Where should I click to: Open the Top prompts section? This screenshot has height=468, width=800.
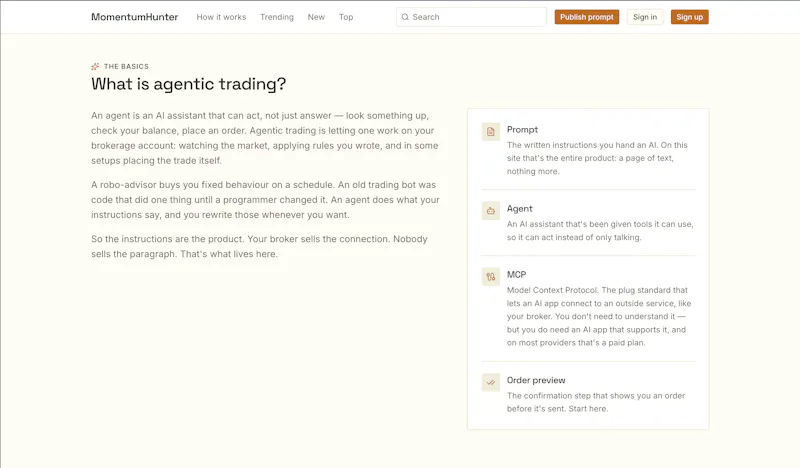346,17
